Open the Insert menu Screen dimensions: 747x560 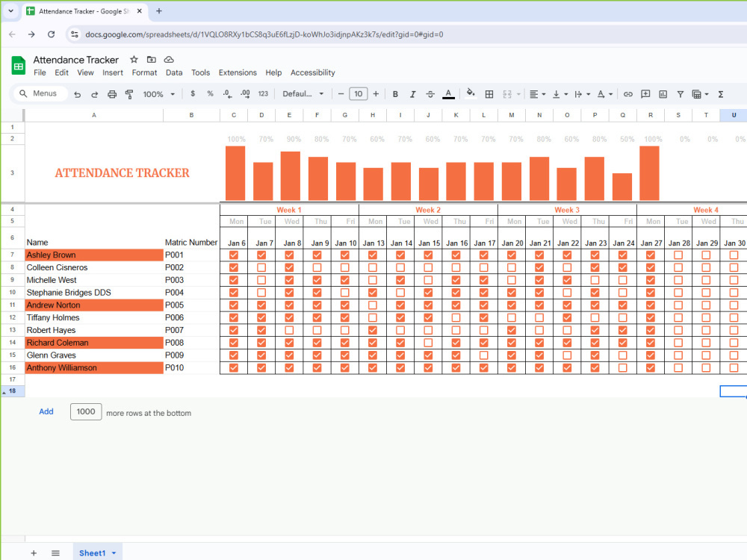tap(113, 72)
